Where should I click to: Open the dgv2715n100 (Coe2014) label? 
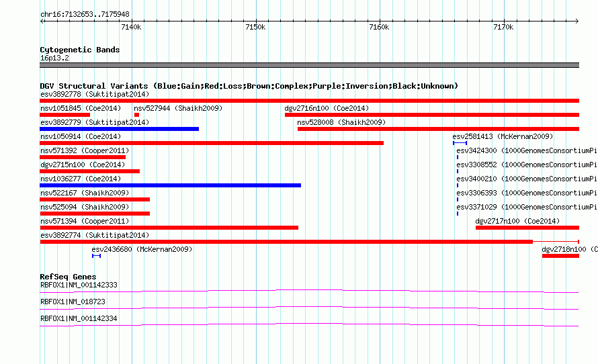point(83,165)
